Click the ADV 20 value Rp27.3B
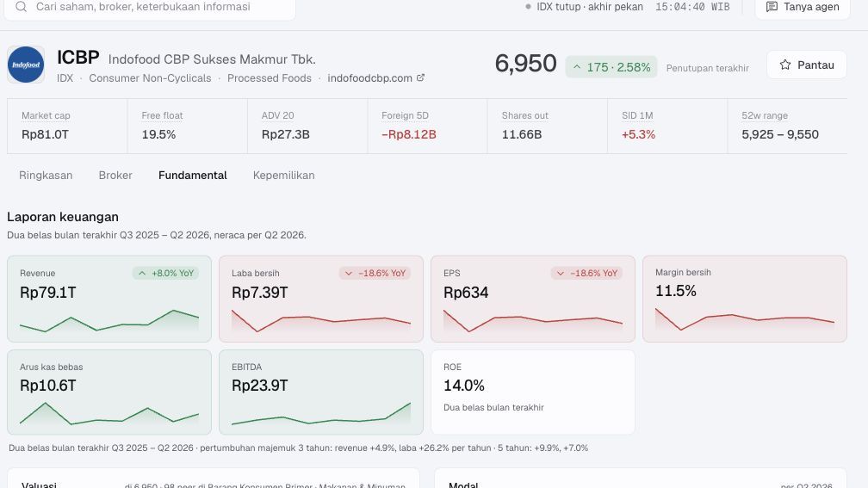868x488 pixels. pos(285,134)
